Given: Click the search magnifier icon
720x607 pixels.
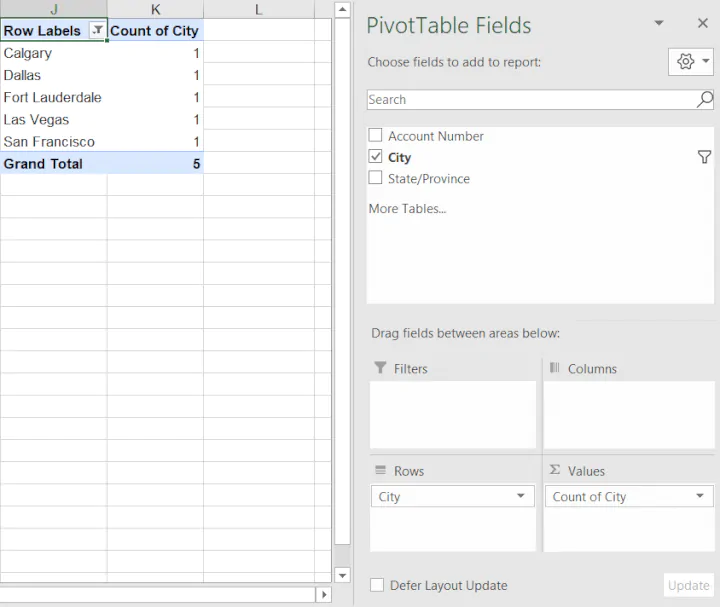Looking at the screenshot, I should click(x=705, y=99).
